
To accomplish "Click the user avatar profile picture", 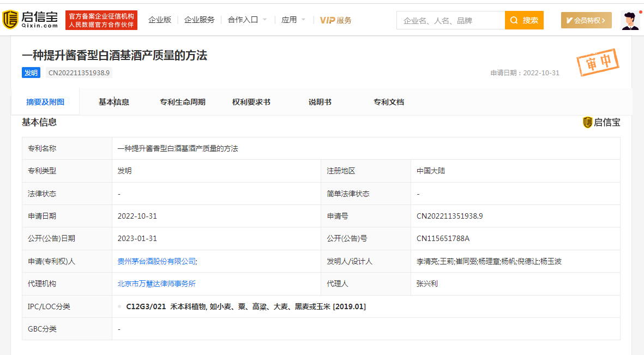I will pos(630,20).
